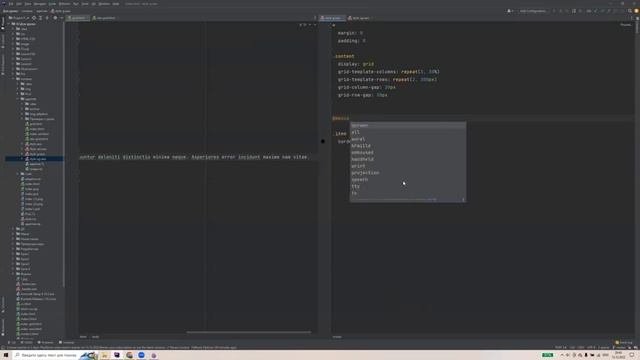
Task: Open the Chrome icon on the taskbar
Action: coord(129,355)
